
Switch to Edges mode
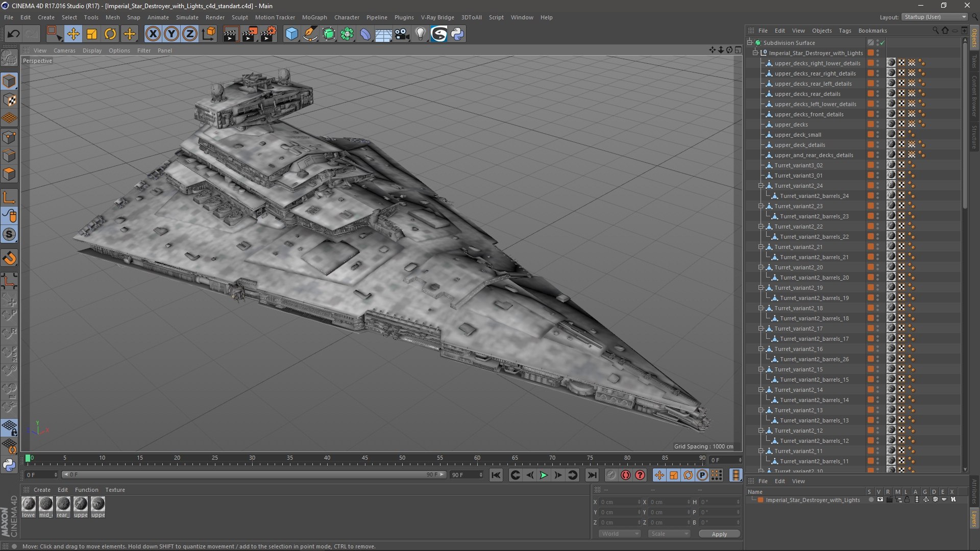[9, 156]
